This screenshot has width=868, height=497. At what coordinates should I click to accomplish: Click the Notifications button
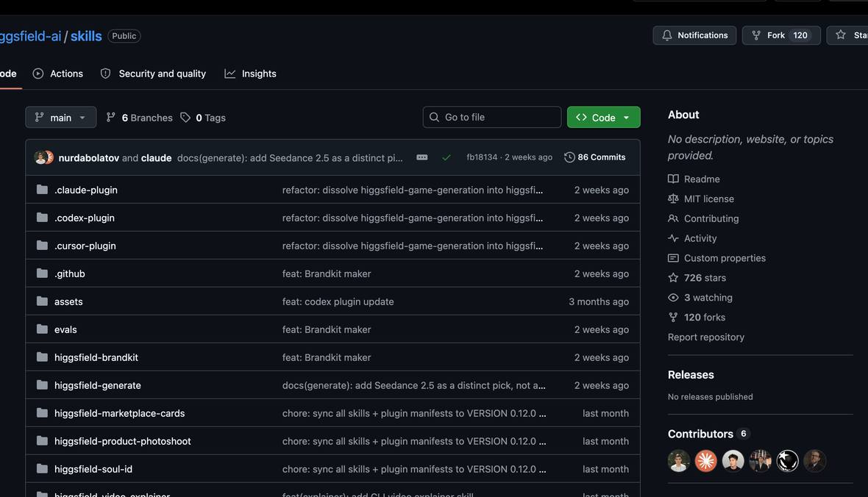click(x=694, y=35)
